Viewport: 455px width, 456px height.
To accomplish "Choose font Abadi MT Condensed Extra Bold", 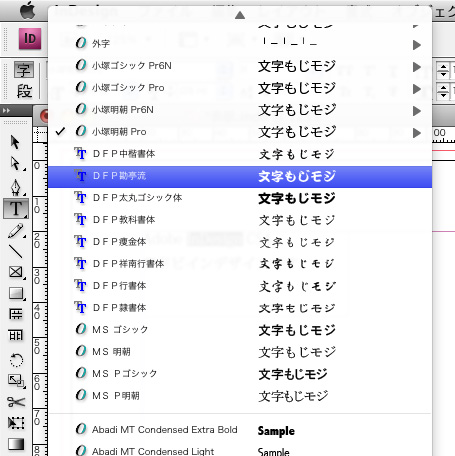I will [240, 430].
